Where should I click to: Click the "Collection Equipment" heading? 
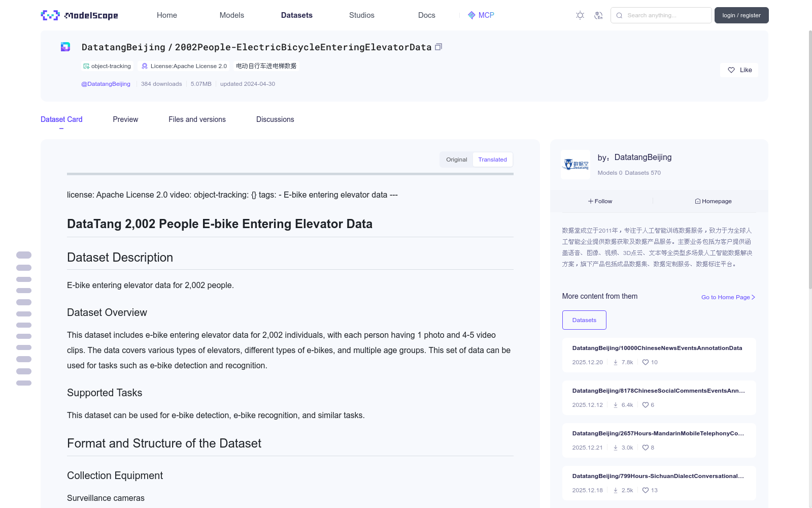[115, 475]
